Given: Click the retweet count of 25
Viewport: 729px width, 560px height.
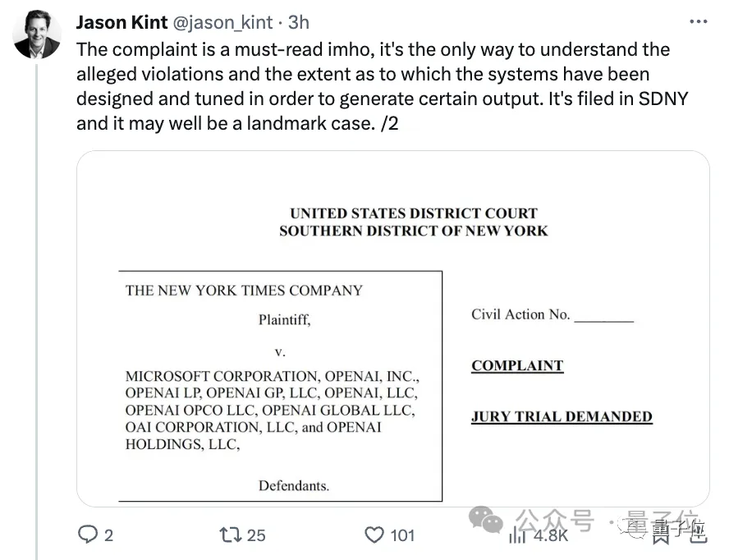Looking at the screenshot, I should [x=256, y=535].
